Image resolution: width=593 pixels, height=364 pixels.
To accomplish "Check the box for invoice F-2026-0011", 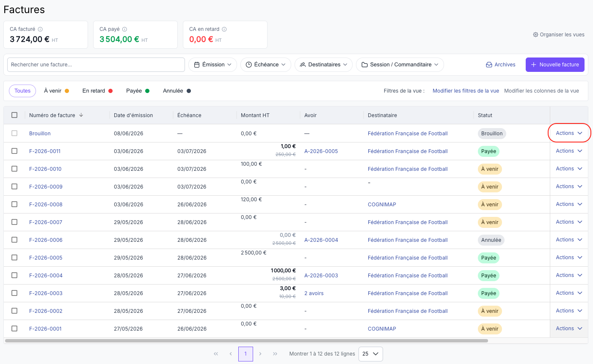I will 14,151.
